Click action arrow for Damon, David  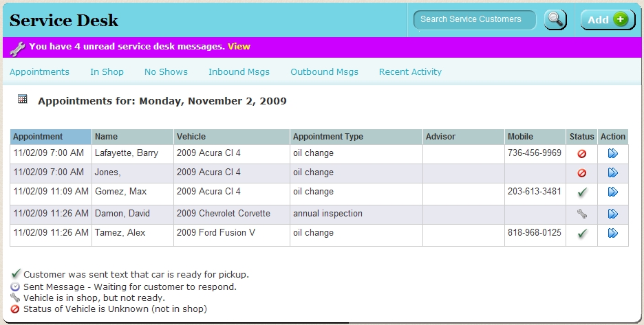[x=613, y=214]
